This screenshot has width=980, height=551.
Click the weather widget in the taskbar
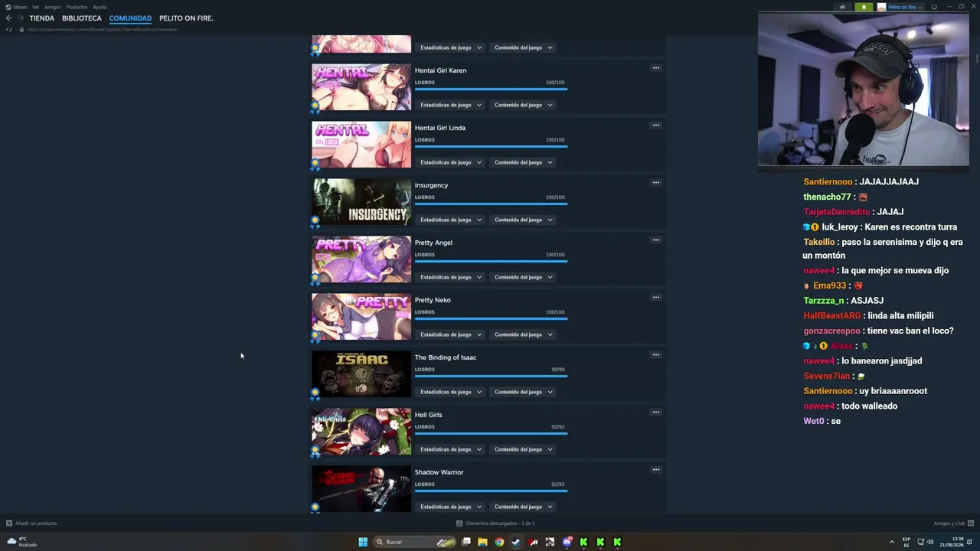point(21,542)
